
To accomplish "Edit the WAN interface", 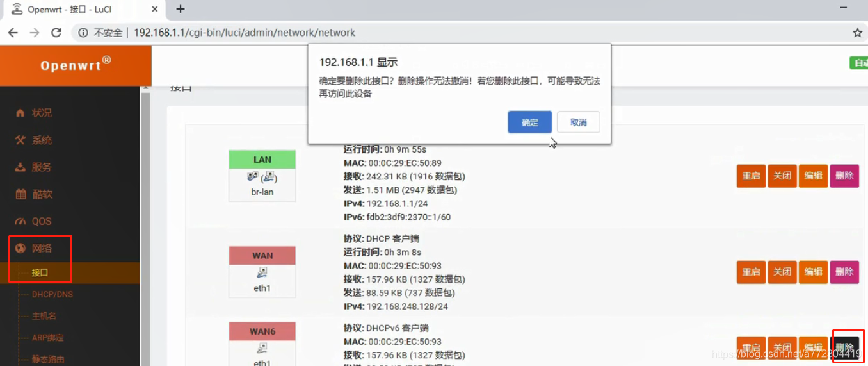I will [813, 272].
